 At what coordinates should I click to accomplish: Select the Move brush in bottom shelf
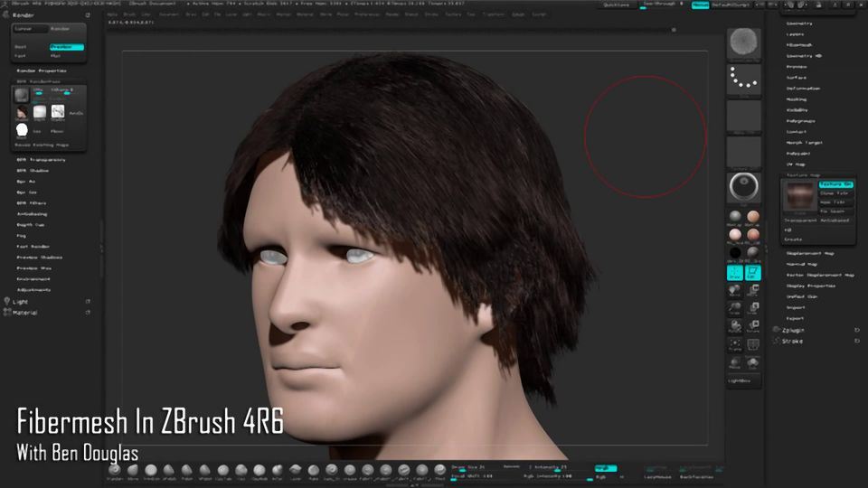133,470
